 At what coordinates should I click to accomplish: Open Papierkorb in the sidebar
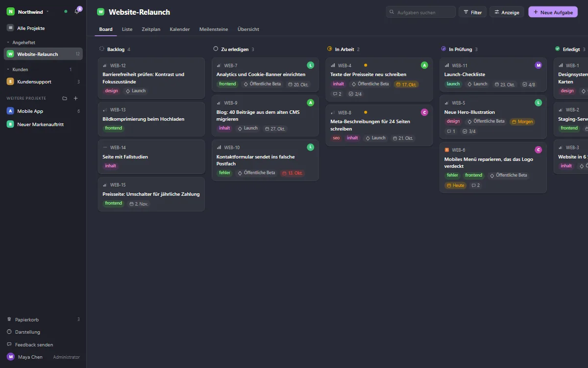(x=43, y=319)
